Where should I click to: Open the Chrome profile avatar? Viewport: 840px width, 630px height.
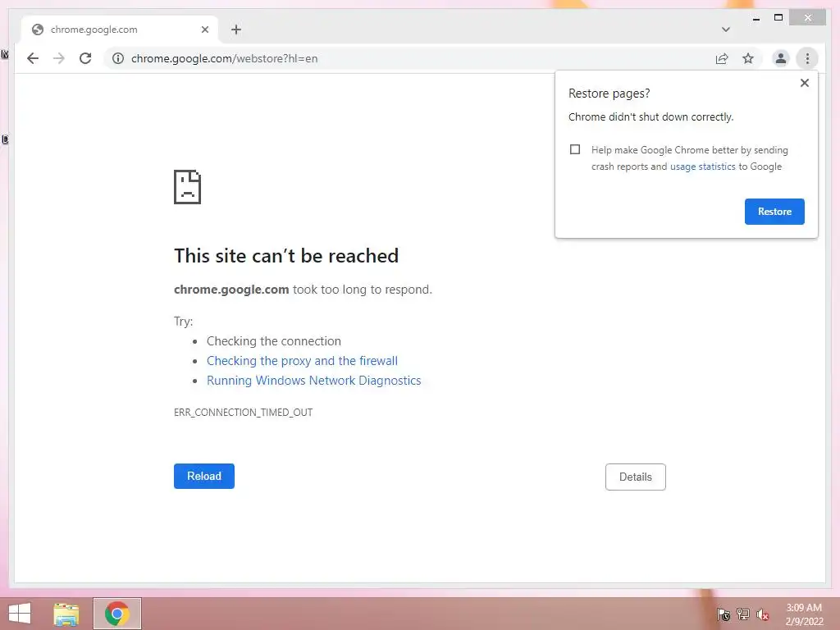click(x=781, y=58)
